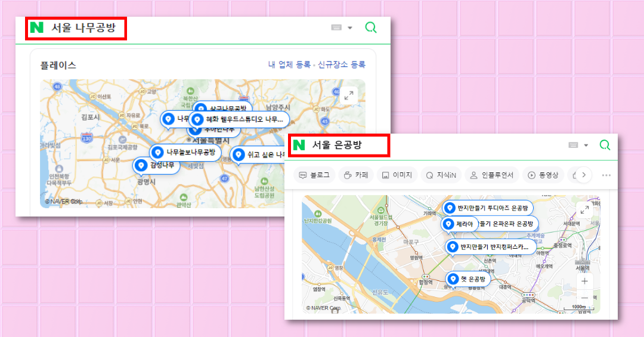Click search magnifier in 서울 나무공방 window
This screenshot has width=644, height=337.
pyautogui.click(x=370, y=27)
